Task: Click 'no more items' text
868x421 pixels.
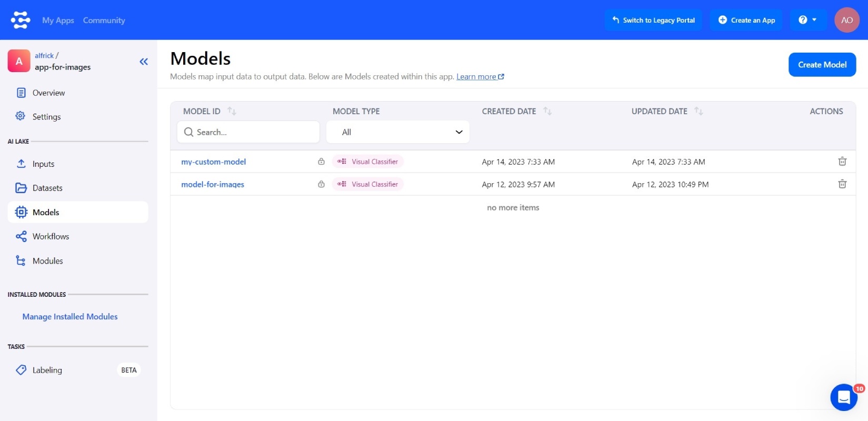Action: pos(513,207)
